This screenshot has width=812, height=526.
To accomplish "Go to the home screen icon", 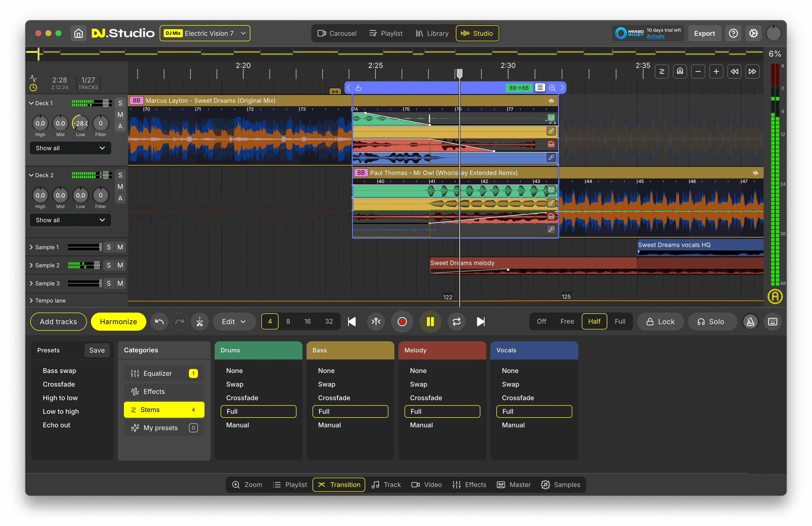I will (x=79, y=33).
